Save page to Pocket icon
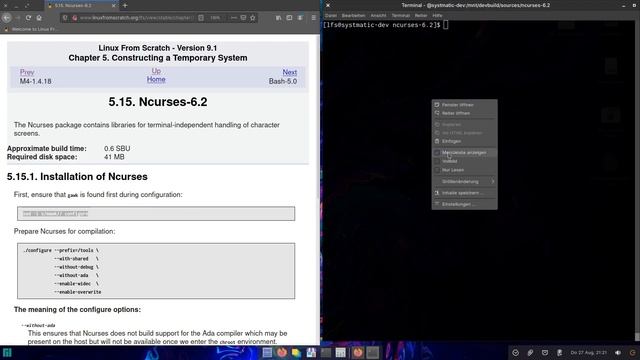Image resolution: width=640 pixels, height=360 pixels. 243,18
